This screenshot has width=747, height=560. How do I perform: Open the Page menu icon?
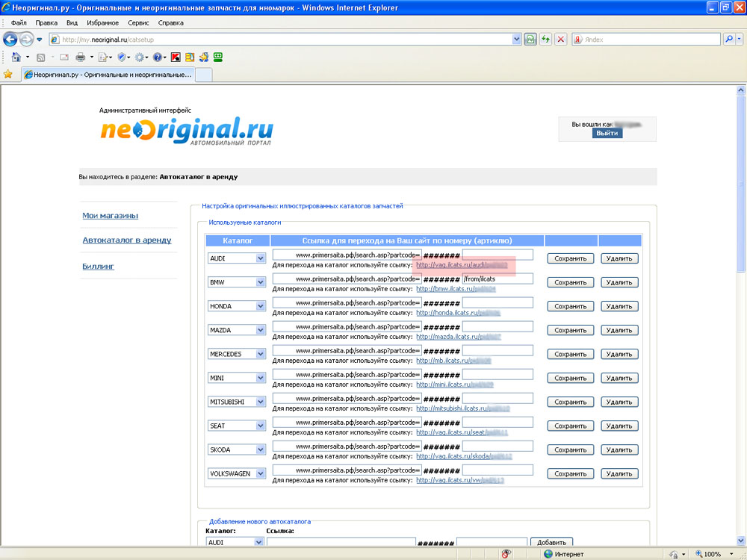pos(102,57)
